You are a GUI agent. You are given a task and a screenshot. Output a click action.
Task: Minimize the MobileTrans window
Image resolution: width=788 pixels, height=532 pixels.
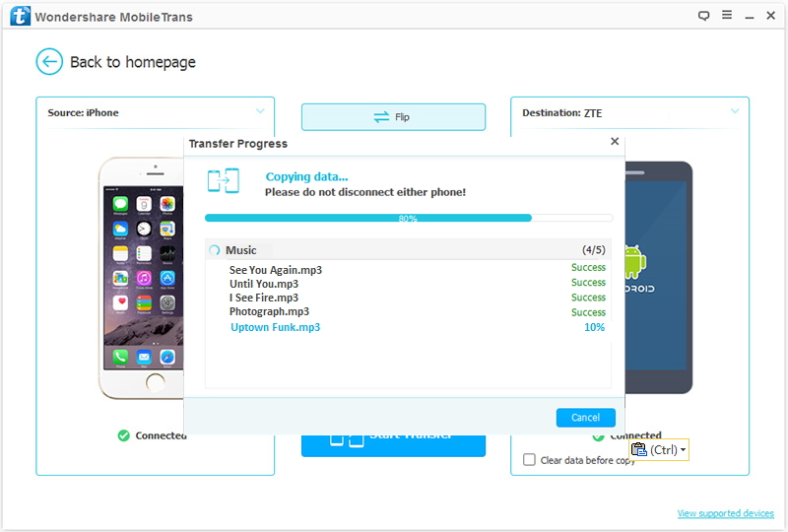pos(750,16)
